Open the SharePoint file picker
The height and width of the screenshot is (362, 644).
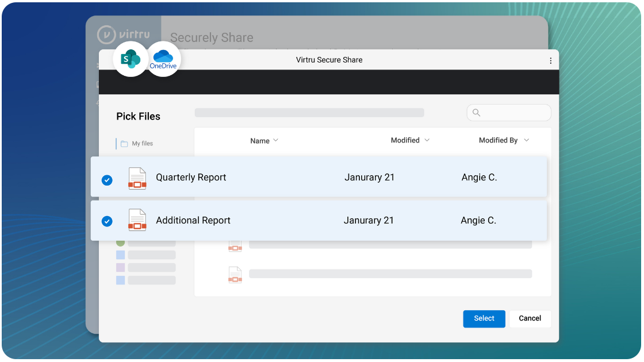coord(131,59)
